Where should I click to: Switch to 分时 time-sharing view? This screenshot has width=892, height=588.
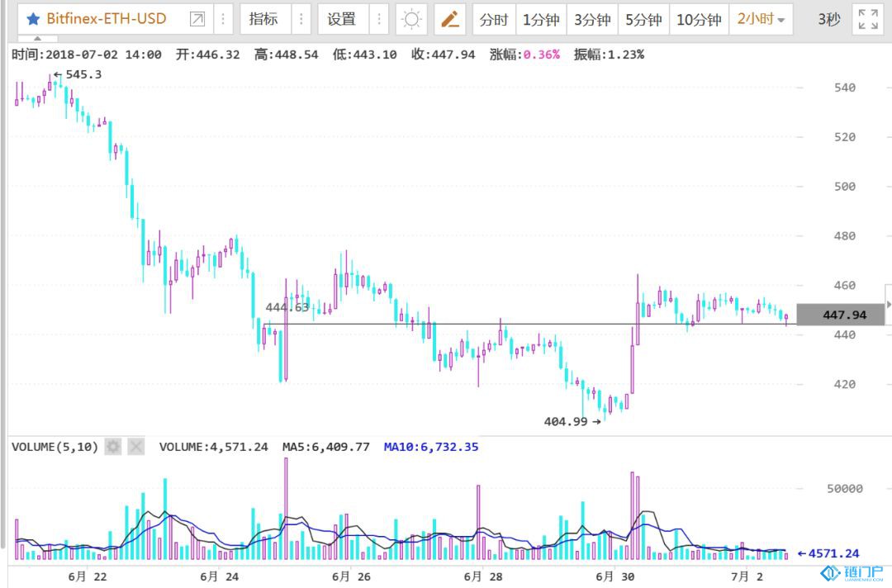[494, 20]
